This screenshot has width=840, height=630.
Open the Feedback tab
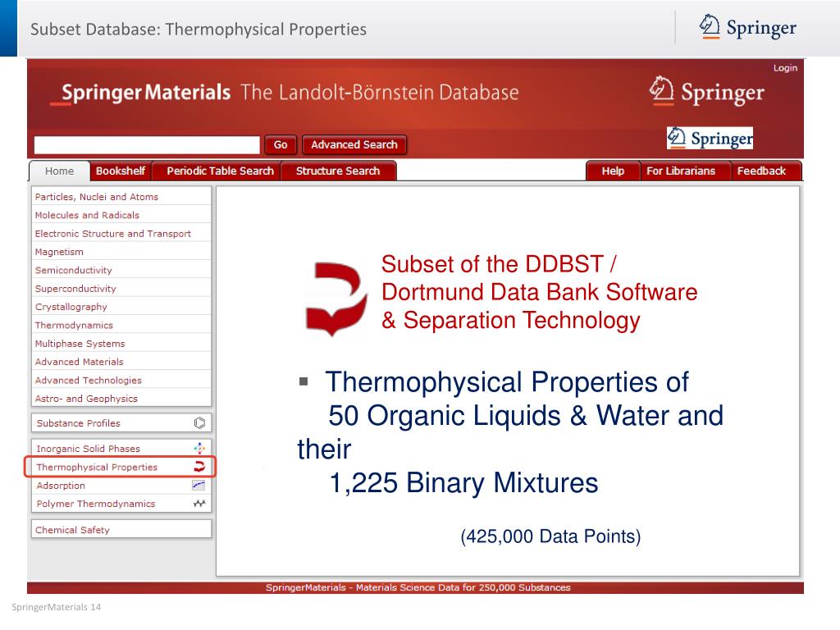tap(761, 171)
